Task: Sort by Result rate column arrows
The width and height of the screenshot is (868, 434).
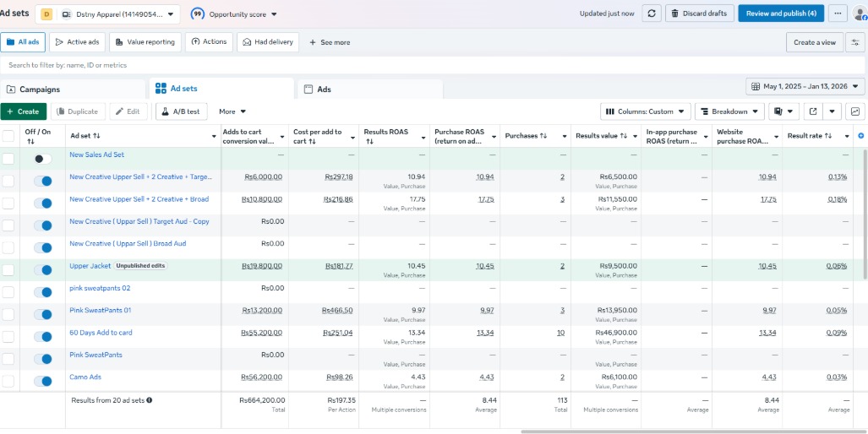Action: click(828, 135)
